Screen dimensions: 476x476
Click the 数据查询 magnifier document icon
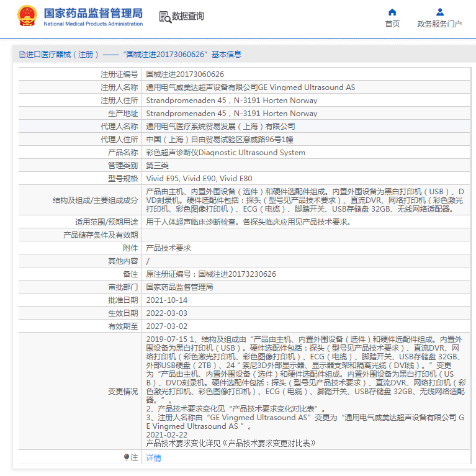165,17
